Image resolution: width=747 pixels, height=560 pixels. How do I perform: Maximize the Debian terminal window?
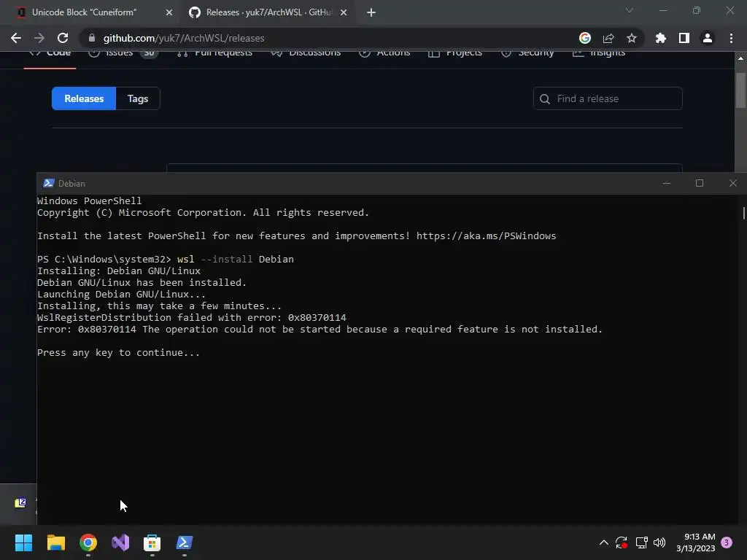pos(700,183)
